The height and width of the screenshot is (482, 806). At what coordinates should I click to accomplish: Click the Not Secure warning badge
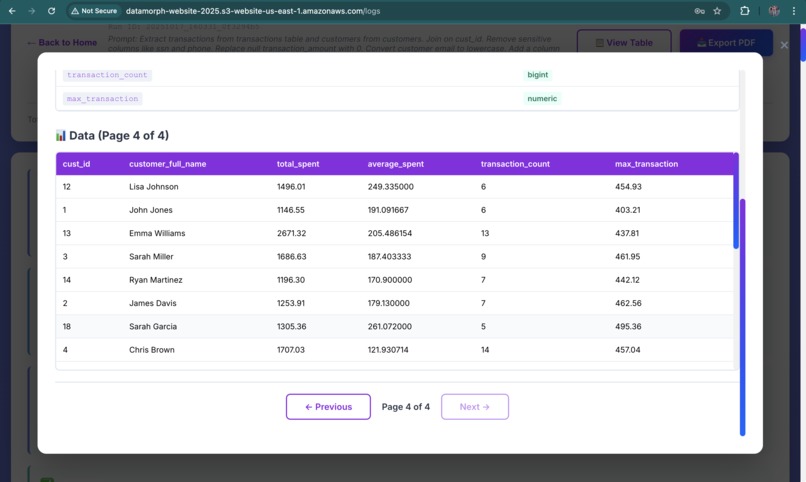tap(94, 11)
